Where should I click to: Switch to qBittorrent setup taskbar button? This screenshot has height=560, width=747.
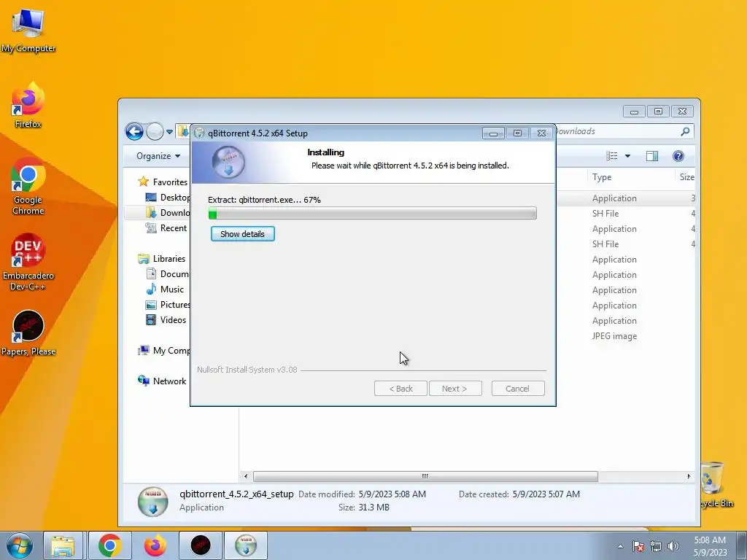(x=245, y=545)
